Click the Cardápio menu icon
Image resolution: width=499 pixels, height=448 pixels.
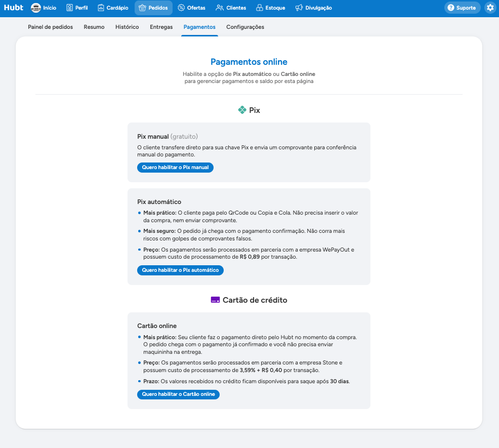click(x=101, y=8)
